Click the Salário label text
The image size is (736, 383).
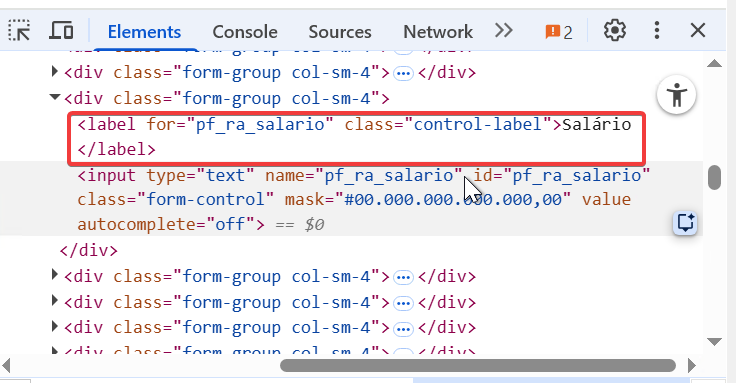tap(597, 124)
